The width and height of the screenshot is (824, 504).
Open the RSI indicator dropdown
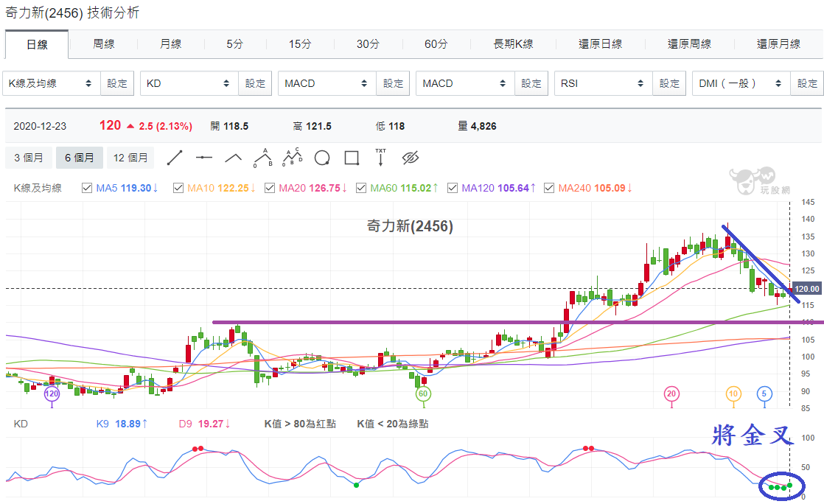[x=604, y=83]
